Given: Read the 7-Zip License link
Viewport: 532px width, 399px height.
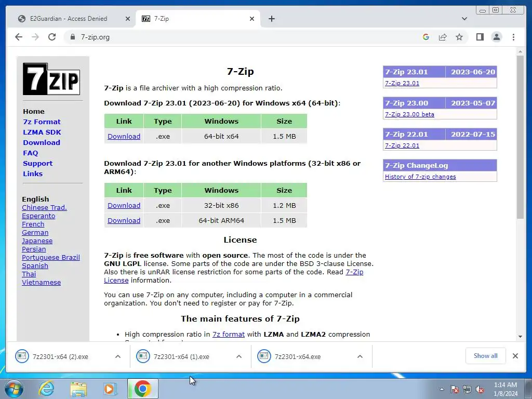Looking at the screenshot, I should (x=354, y=272).
